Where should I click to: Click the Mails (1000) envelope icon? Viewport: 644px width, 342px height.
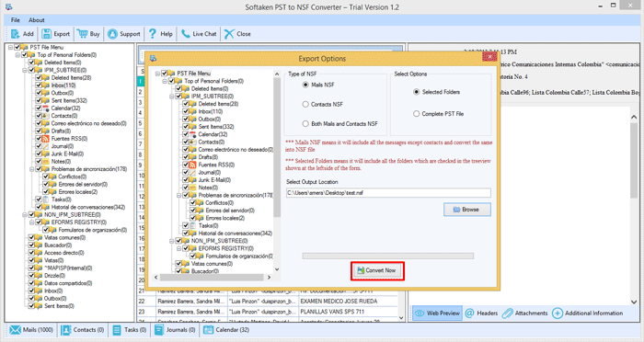point(16,330)
